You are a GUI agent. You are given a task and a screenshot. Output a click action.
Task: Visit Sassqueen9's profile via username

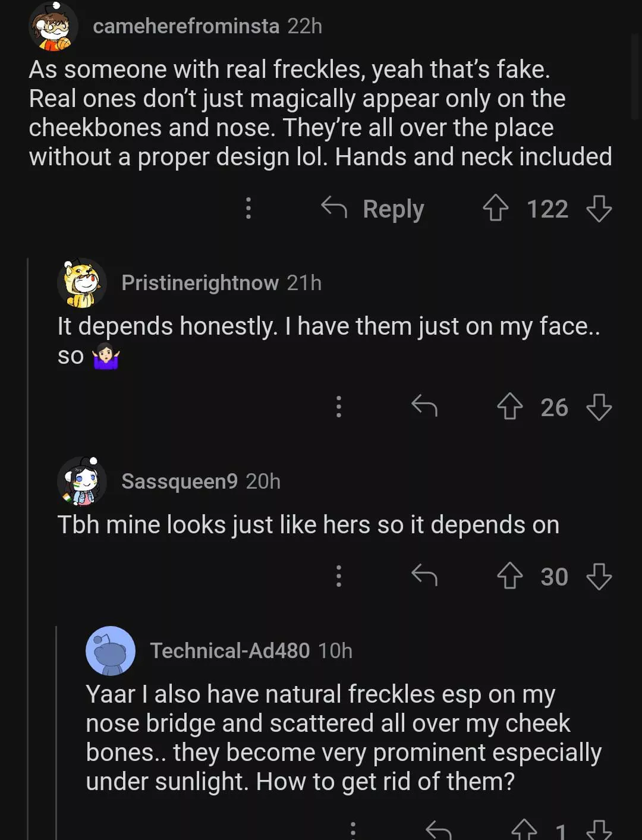[x=180, y=482]
